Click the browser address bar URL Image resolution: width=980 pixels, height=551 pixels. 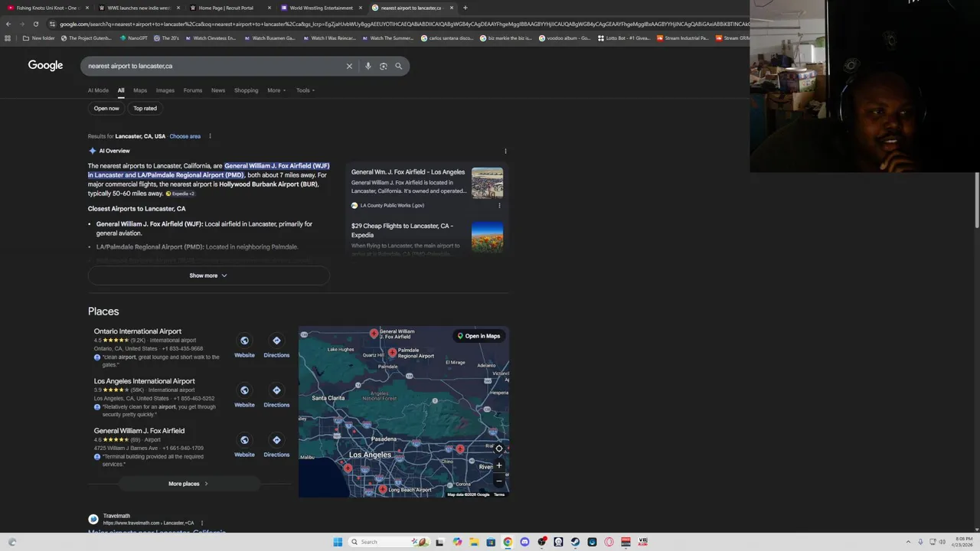[398, 24]
